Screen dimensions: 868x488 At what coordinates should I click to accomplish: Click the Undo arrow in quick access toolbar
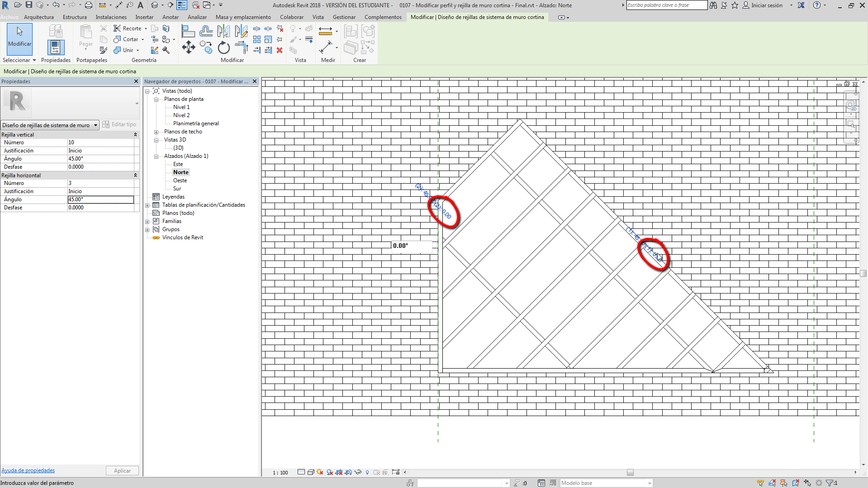click(x=56, y=5)
